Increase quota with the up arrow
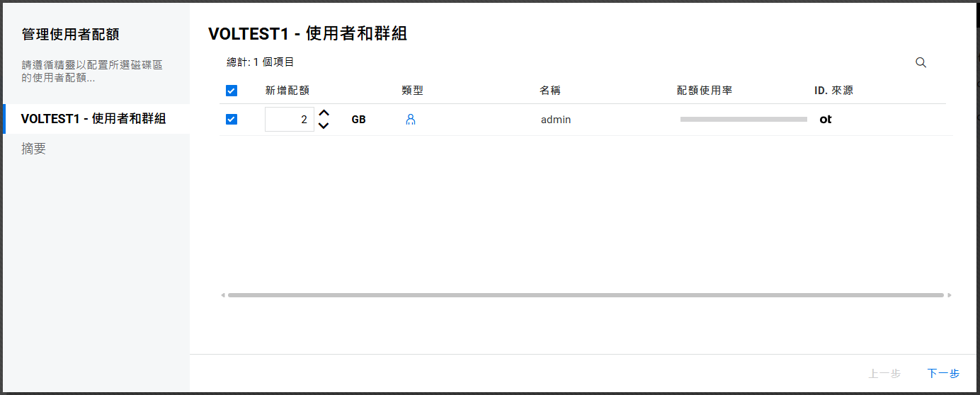The height and width of the screenshot is (395, 980). coord(324,113)
